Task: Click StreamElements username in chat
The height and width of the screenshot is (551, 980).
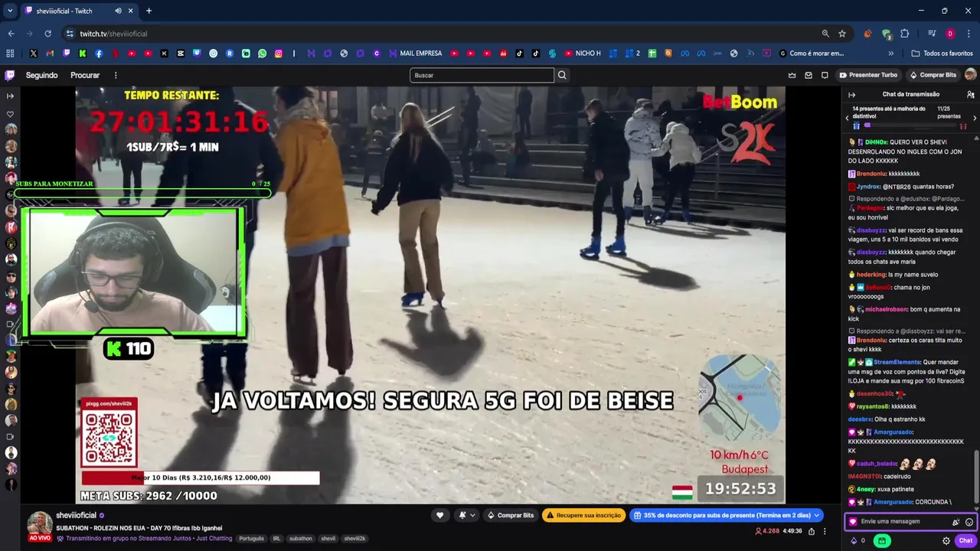Action: [x=897, y=362]
